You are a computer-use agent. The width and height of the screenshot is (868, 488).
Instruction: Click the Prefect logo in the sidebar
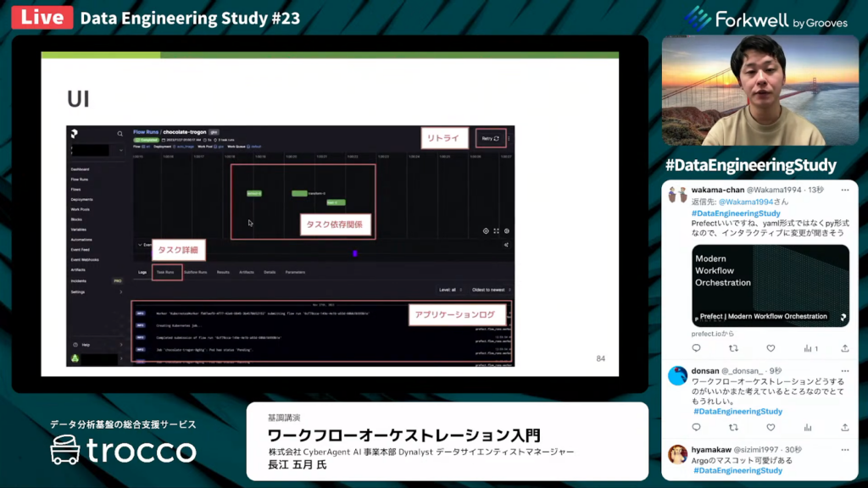point(75,134)
